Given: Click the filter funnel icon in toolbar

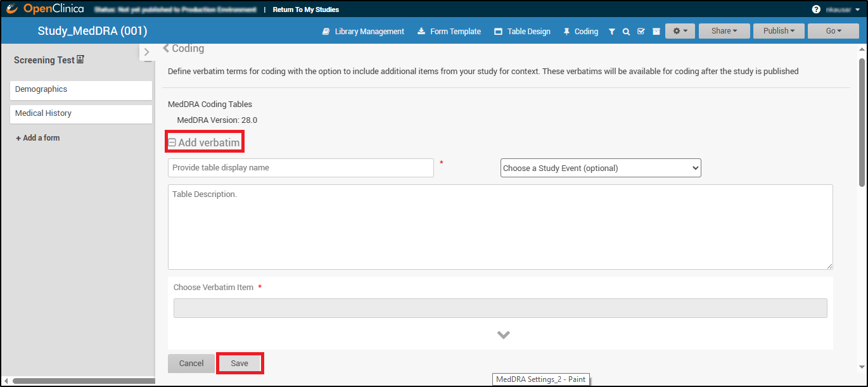Looking at the screenshot, I should coord(611,32).
